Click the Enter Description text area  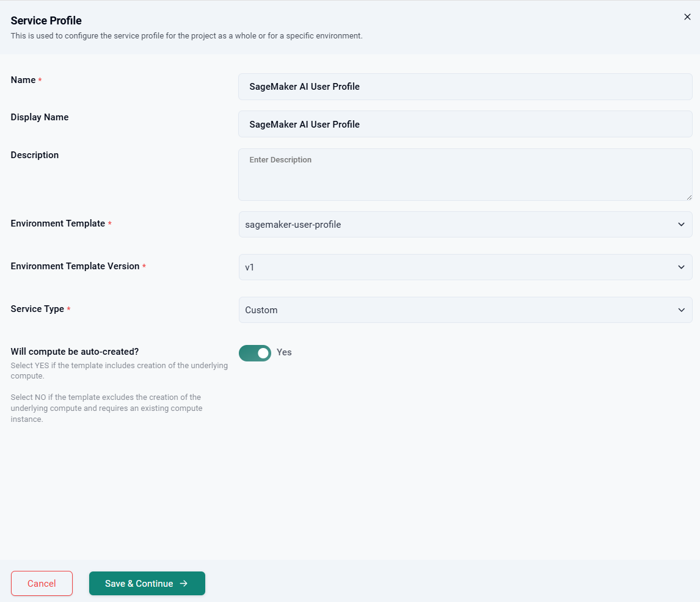click(x=465, y=175)
